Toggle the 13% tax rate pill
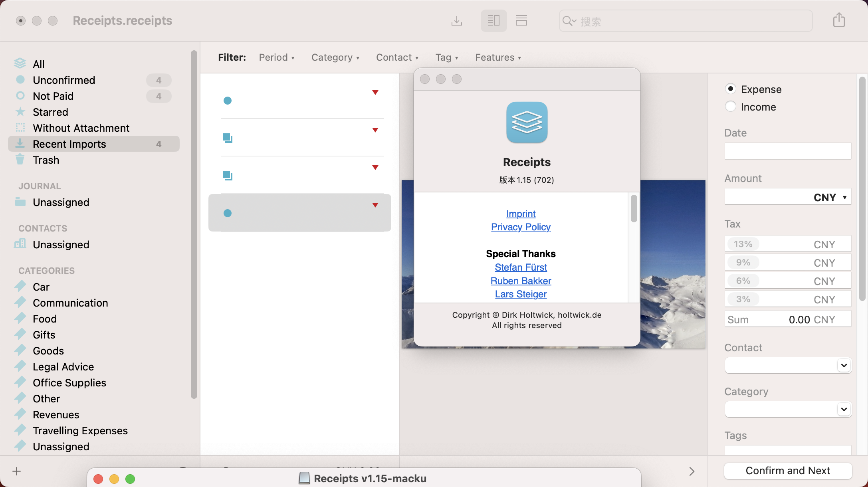The width and height of the screenshot is (868, 487). point(743,244)
